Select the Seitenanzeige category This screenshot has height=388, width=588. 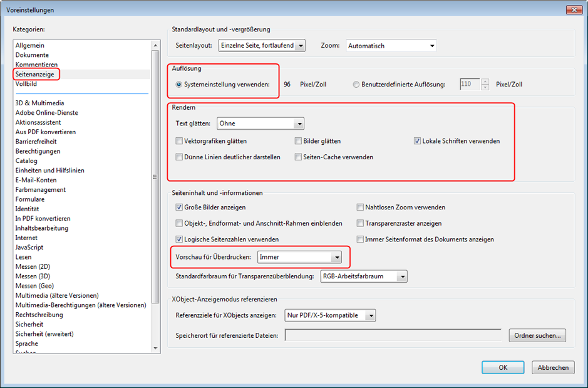click(34, 75)
